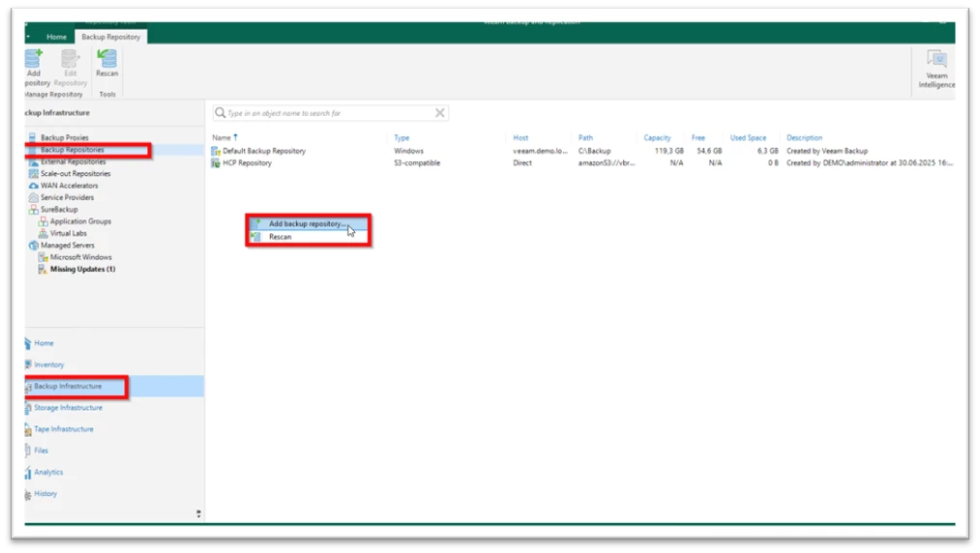The image size is (980, 553).
Task: Click the Analytics chart icon
Action: click(28, 473)
